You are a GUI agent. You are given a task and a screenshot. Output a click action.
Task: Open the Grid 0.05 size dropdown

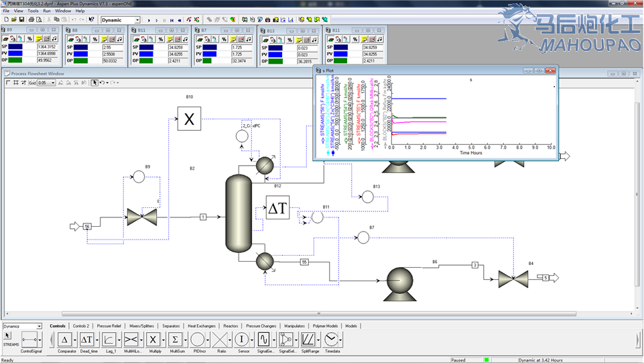(x=53, y=83)
